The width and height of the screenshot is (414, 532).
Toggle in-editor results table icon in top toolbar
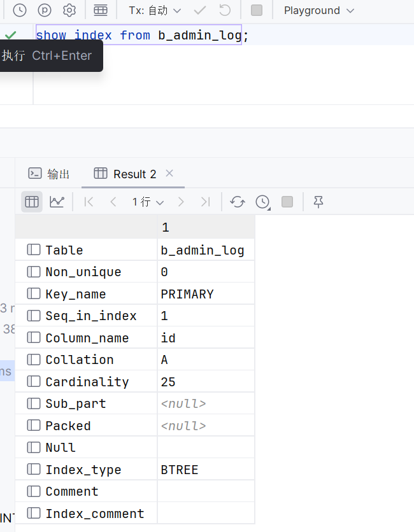pyautogui.click(x=101, y=11)
